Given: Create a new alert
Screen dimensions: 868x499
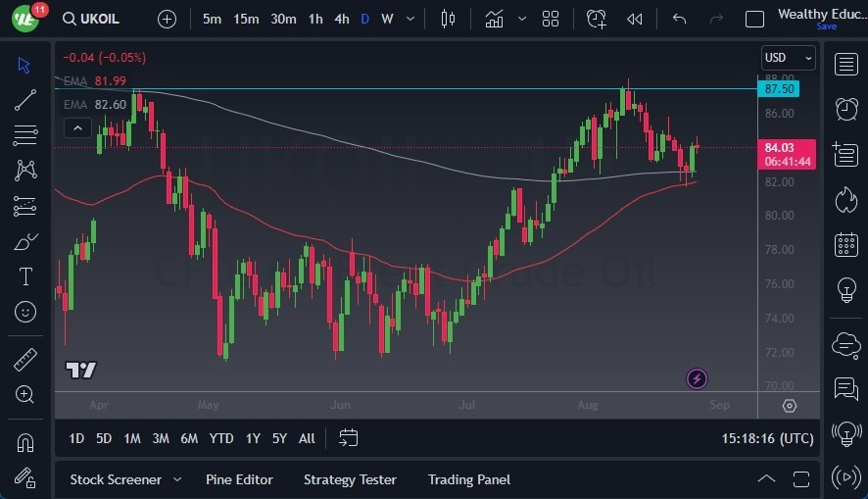Looking at the screenshot, I should pos(597,20).
